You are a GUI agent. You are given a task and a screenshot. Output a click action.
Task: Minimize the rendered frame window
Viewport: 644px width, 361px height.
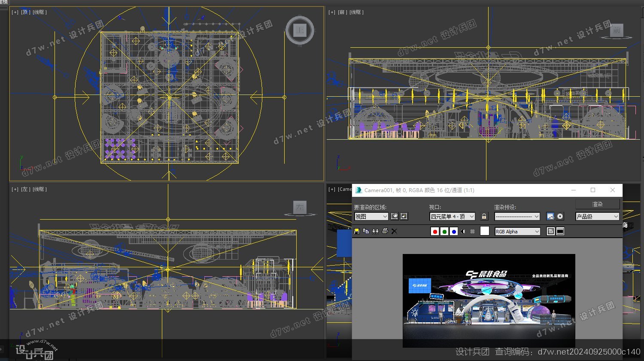(x=573, y=190)
